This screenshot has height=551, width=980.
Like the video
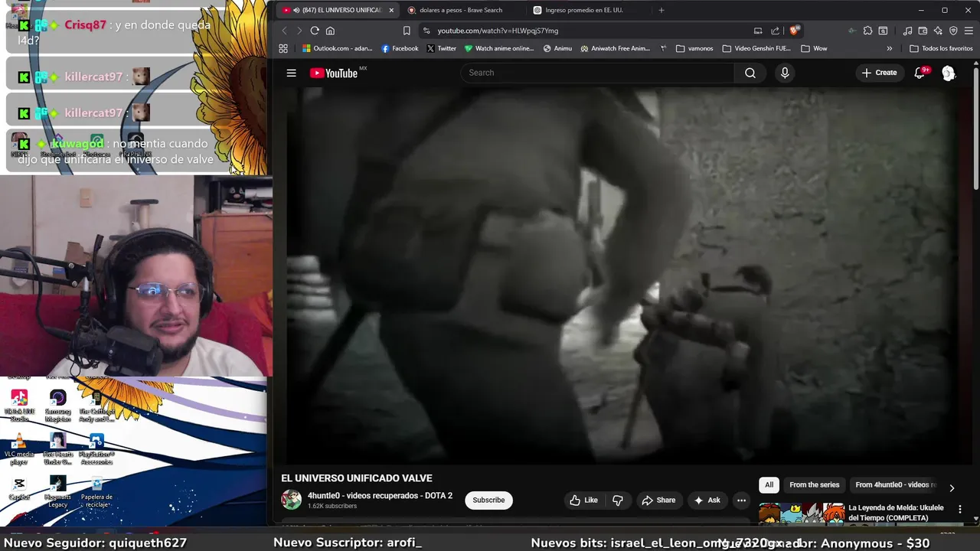[583, 500]
